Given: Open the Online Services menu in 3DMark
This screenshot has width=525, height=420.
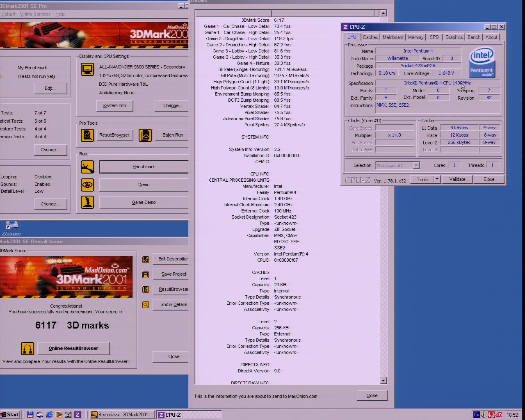Looking at the screenshot, I should 35,14.
